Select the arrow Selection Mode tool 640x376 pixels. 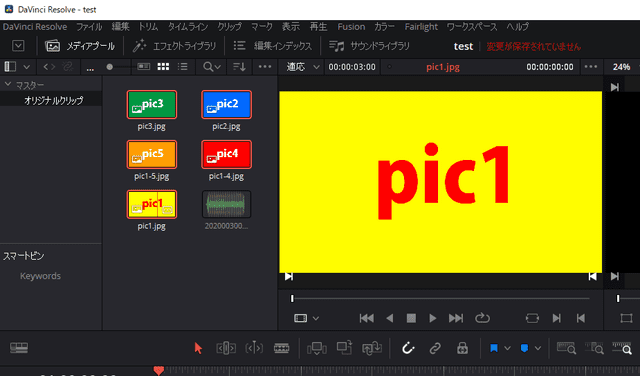(x=198, y=348)
